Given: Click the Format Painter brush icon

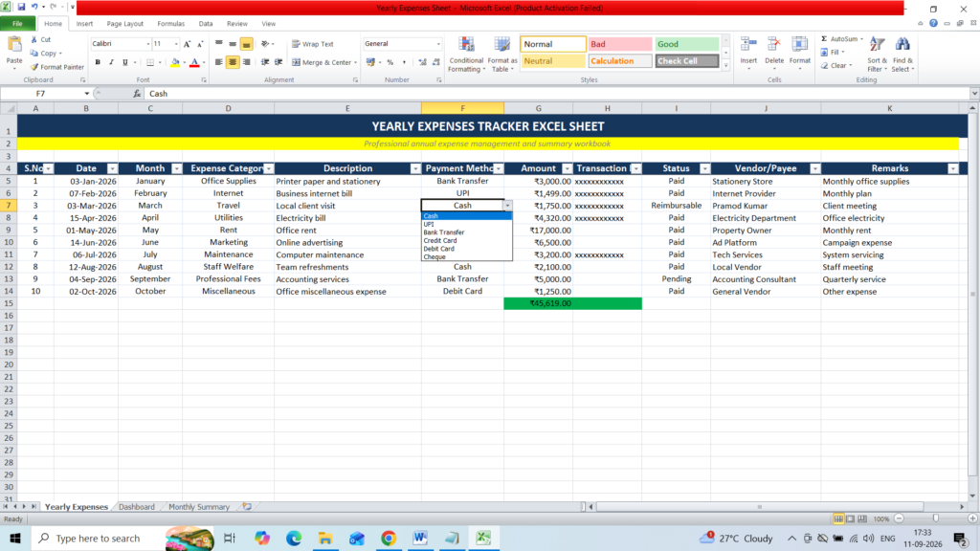Looking at the screenshot, I should pos(34,67).
